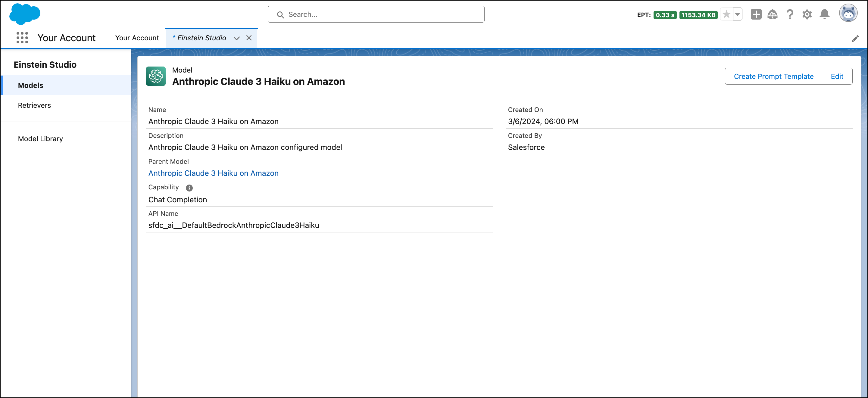Click the Name field value
The image size is (868, 398).
(213, 122)
